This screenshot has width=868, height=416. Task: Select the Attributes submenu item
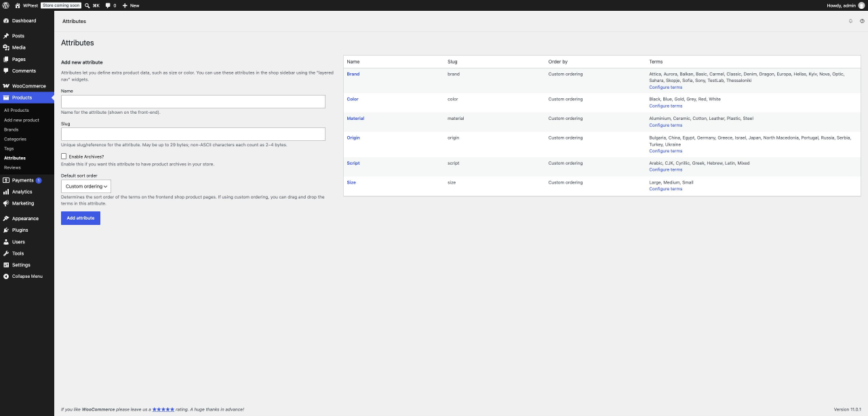pyautogui.click(x=15, y=158)
